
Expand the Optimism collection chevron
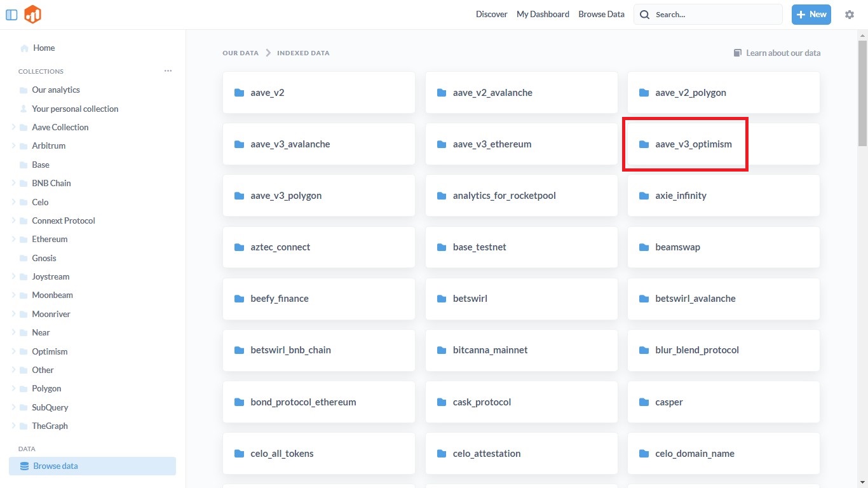pyautogui.click(x=13, y=351)
